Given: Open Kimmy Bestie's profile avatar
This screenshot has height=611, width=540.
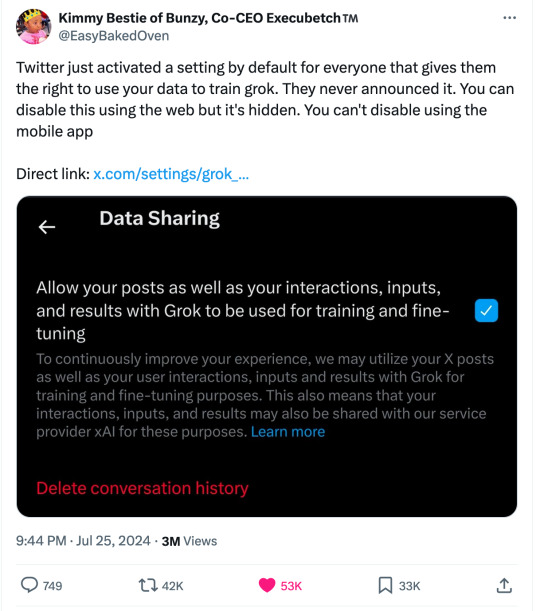Looking at the screenshot, I should coord(34,26).
